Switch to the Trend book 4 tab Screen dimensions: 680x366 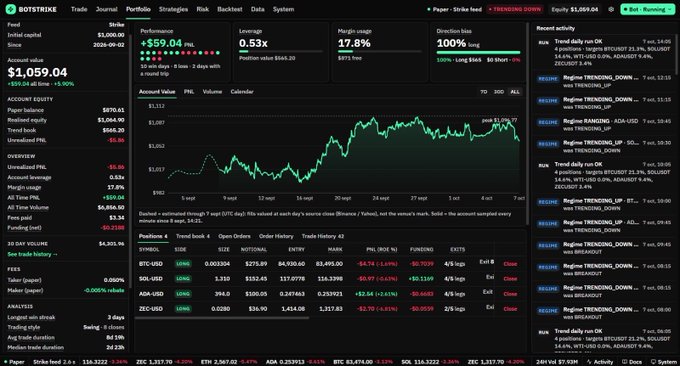pyautogui.click(x=193, y=236)
